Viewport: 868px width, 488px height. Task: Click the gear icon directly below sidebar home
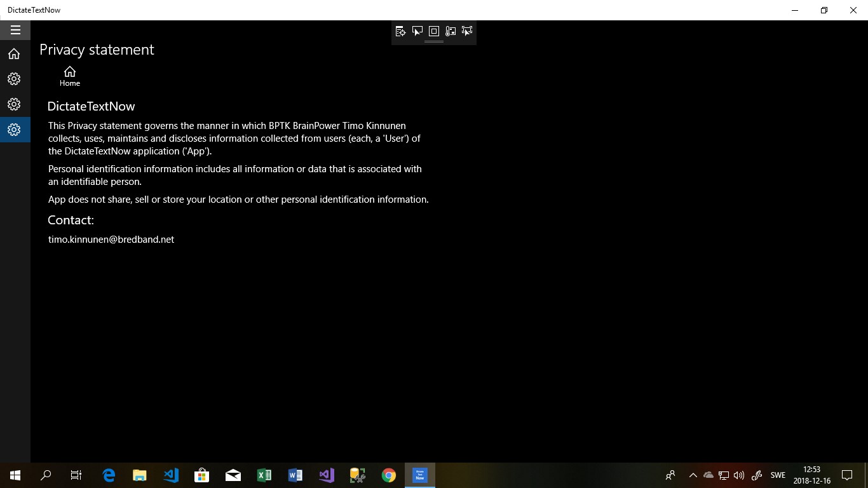click(14, 79)
